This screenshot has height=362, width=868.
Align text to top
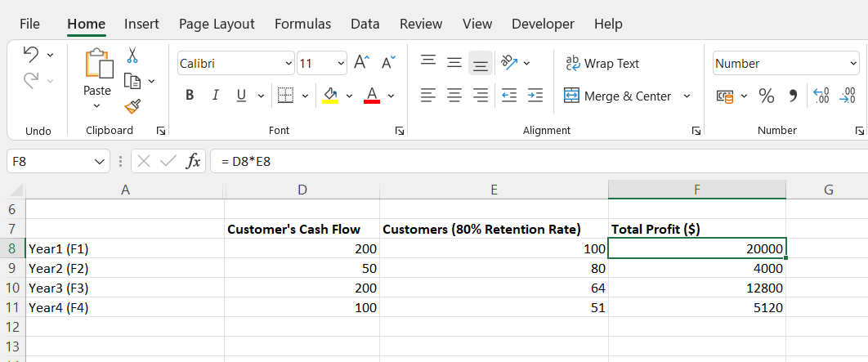pyautogui.click(x=428, y=60)
